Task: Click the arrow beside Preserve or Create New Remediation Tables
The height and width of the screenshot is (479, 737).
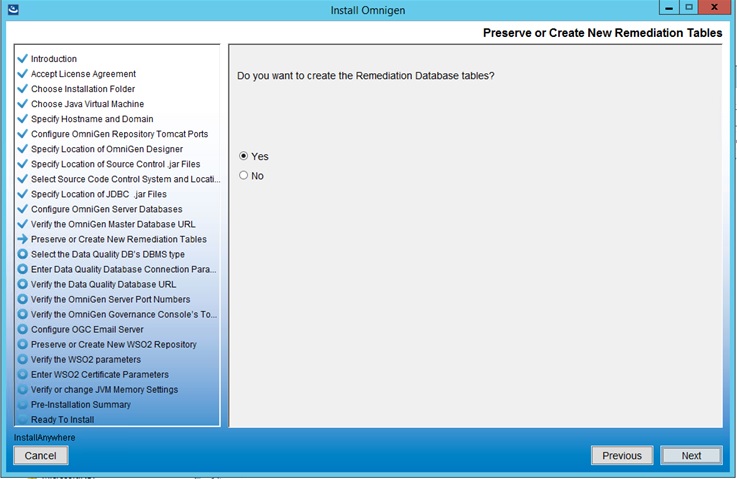Action: 23,239
